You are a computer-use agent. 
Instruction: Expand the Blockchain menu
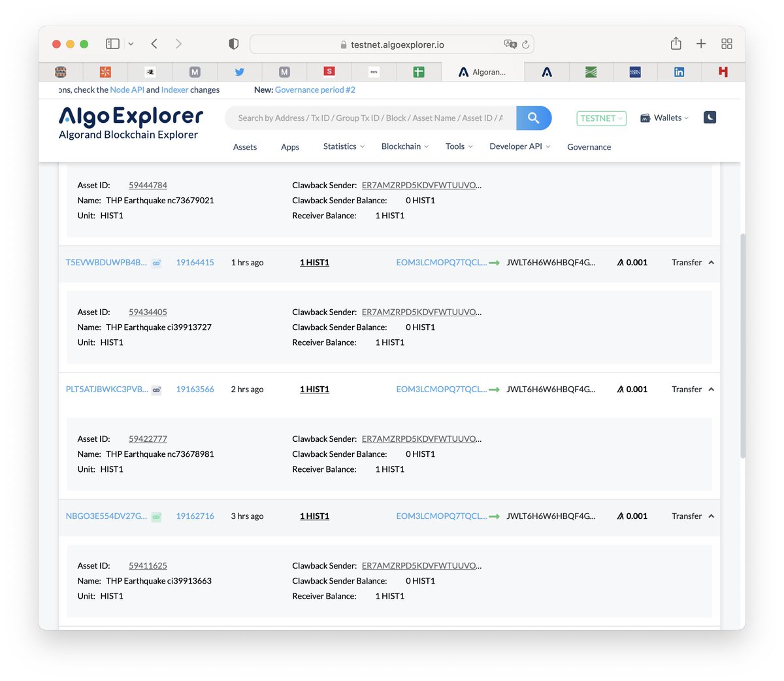[405, 146]
